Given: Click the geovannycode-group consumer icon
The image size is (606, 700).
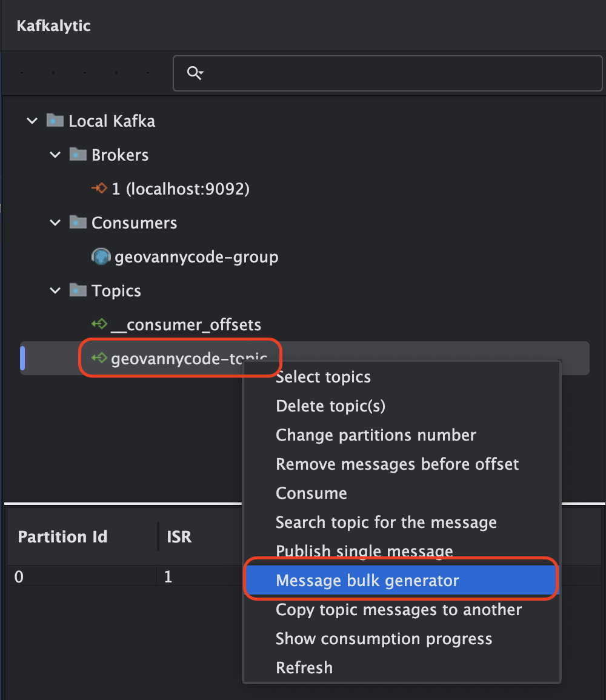Looking at the screenshot, I should (100, 256).
